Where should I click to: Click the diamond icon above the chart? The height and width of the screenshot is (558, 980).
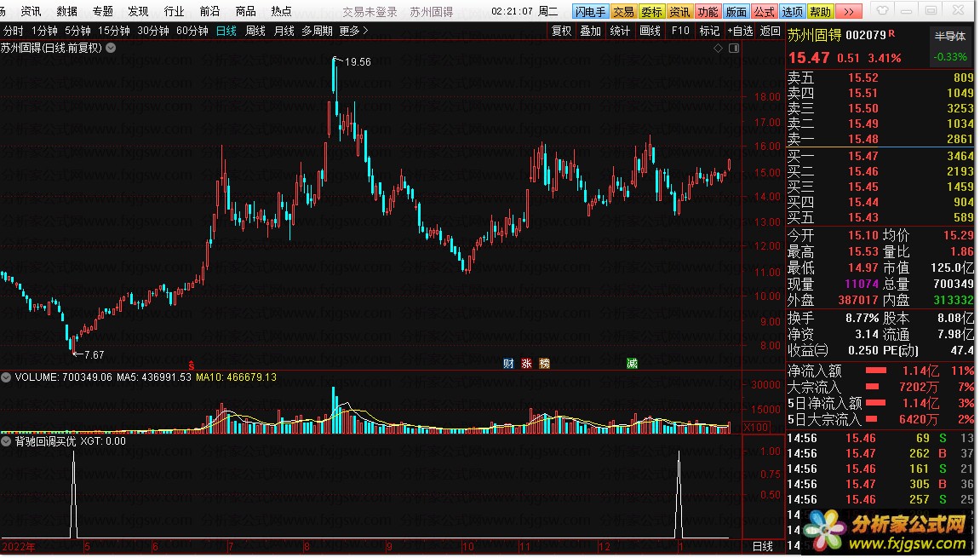(x=718, y=49)
